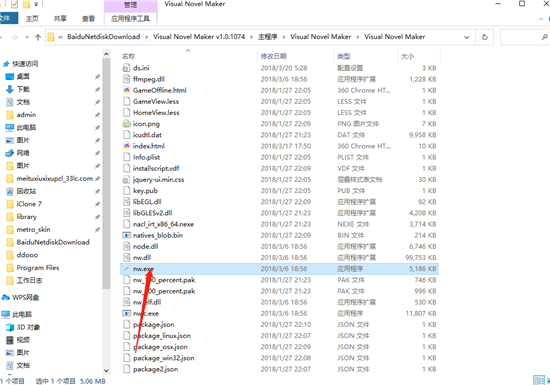Open 桌面 in quick access

tap(23, 76)
